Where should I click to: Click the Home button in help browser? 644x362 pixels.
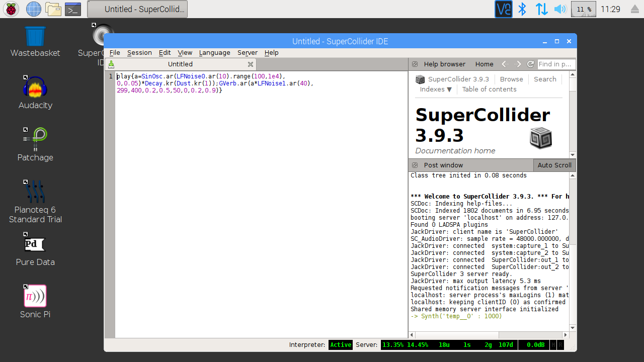tap(484, 64)
